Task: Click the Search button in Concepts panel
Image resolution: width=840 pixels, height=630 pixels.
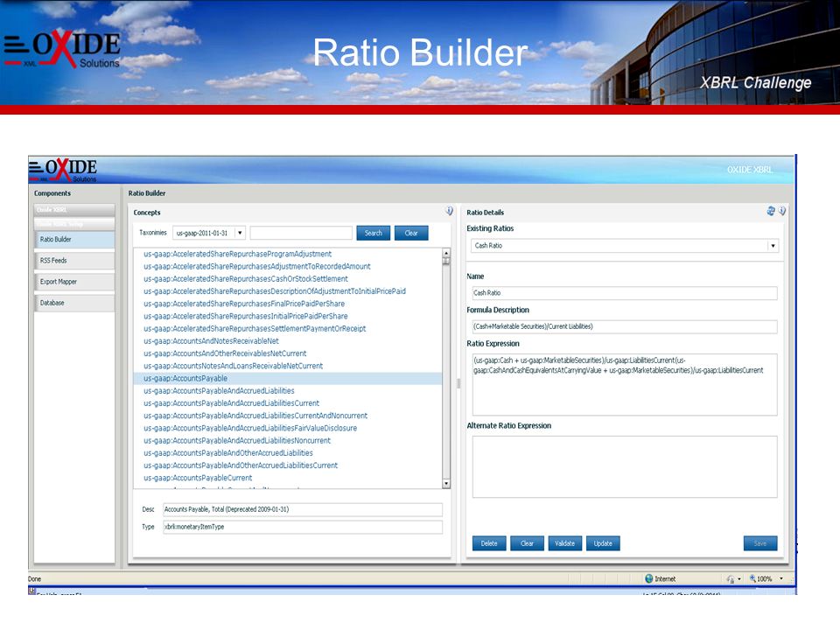Action: pos(374,233)
